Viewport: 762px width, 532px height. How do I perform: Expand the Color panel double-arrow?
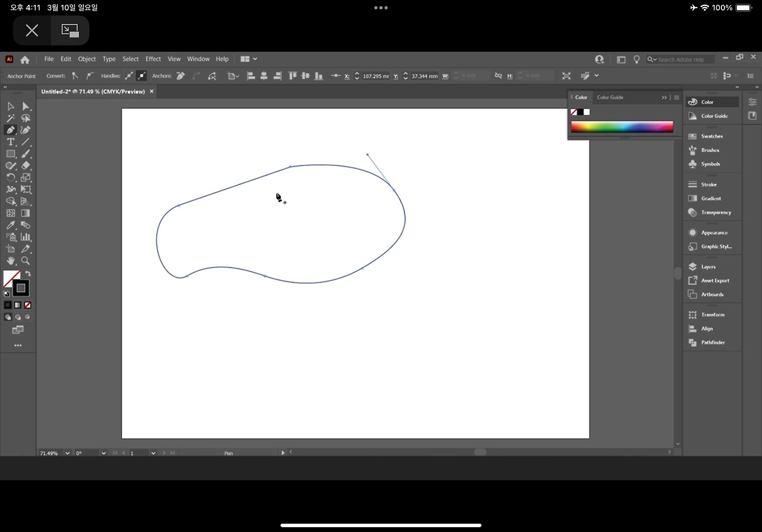click(664, 98)
